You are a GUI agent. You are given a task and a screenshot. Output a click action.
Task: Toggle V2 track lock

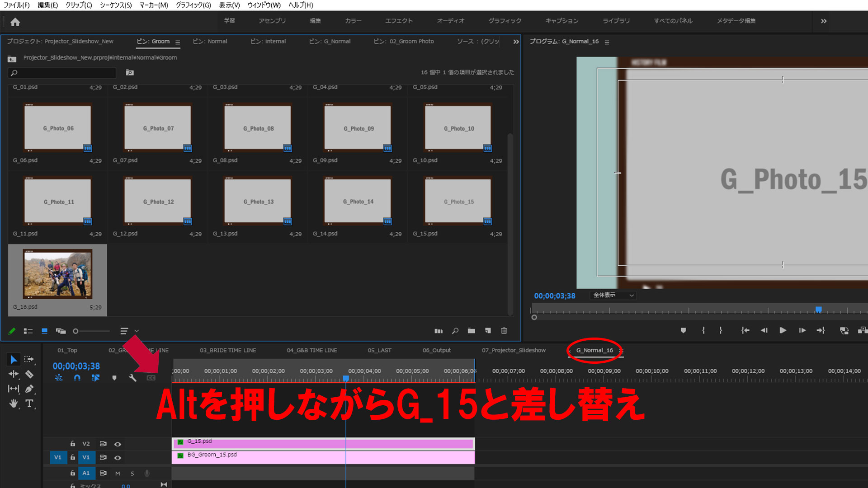(x=72, y=444)
